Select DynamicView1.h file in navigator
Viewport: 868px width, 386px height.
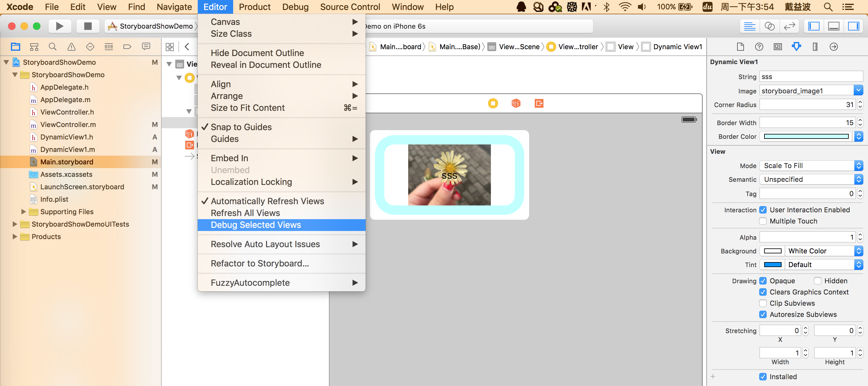pyautogui.click(x=67, y=137)
